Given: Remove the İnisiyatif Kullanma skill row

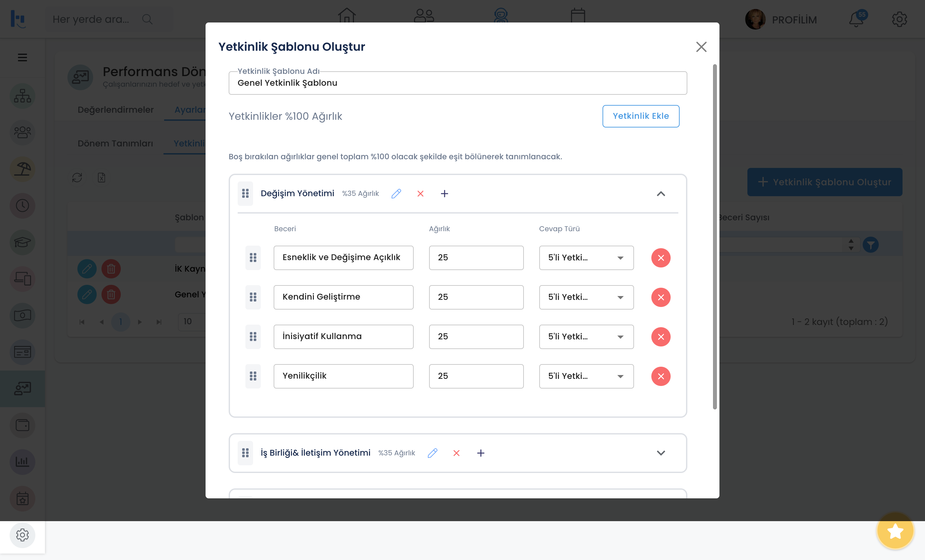Looking at the screenshot, I should (x=660, y=337).
